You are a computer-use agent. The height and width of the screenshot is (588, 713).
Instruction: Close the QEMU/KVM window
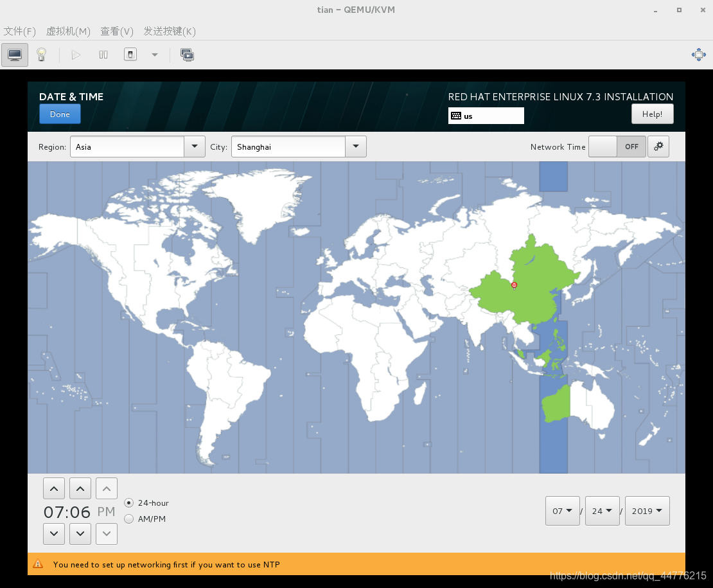(x=703, y=10)
